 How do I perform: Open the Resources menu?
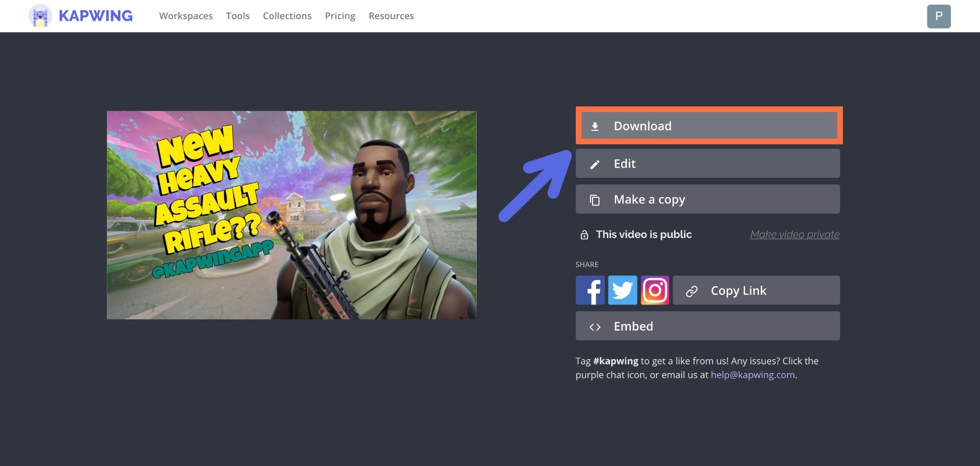(x=391, y=16)
